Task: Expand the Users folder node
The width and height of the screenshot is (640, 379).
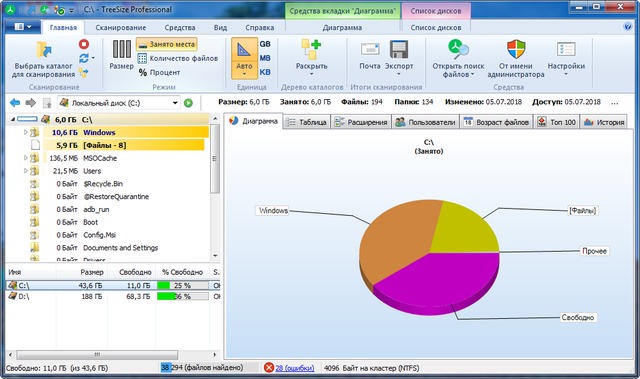Action: [x=25, y=171]
